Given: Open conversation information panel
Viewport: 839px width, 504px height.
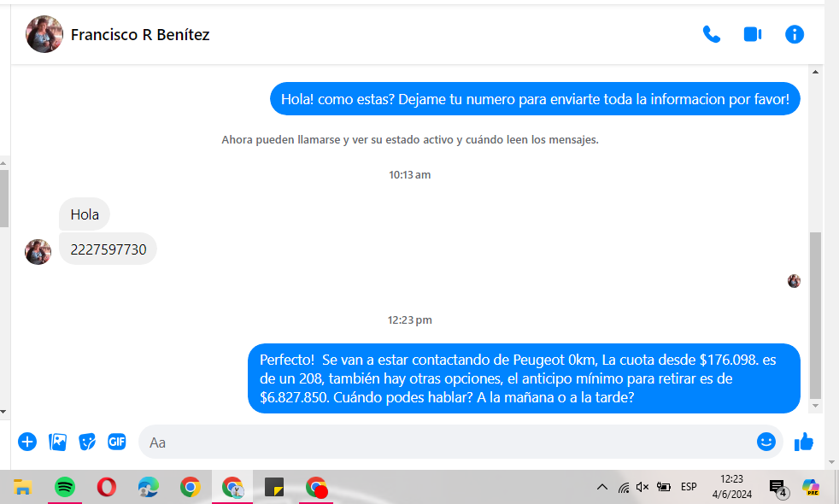Looking at the screenshot, I should click(795, 34).
